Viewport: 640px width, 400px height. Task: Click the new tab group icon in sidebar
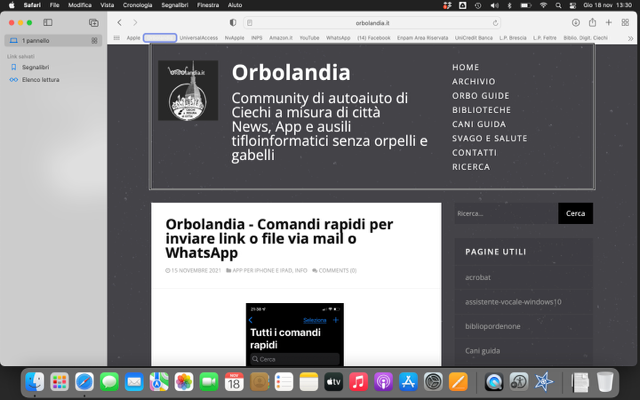[93, 22]
